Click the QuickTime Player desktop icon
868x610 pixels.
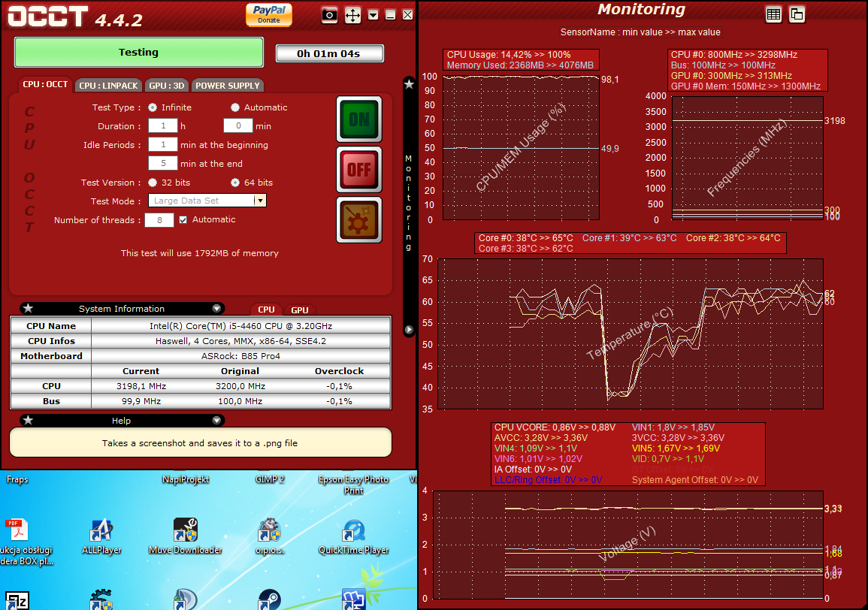tap(354, 530)
